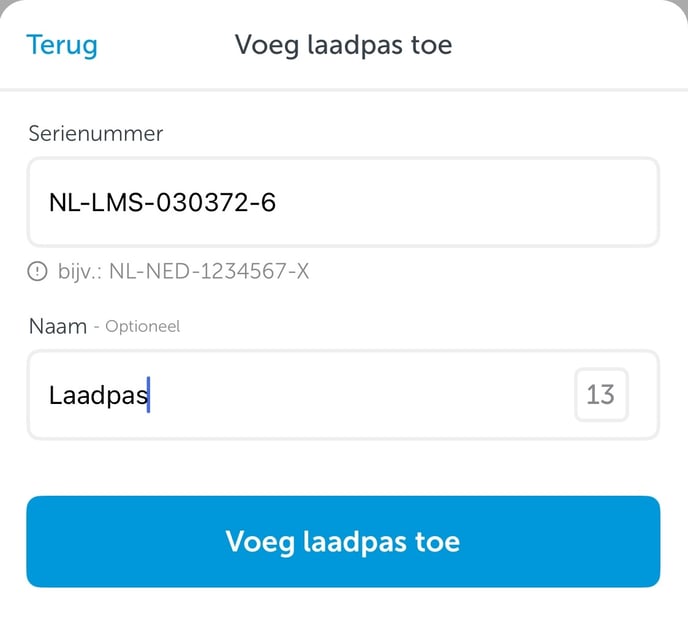Screen dimensions: 688x620
Task: Focus the Naam input field
Action: point(343,394)
